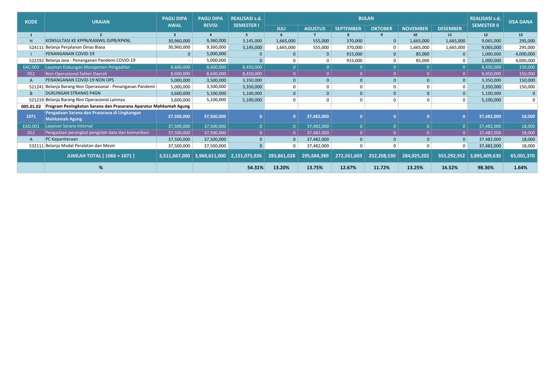Click 85,000 in PENANGANAN COVID-19 row

[x=415, y=54]
